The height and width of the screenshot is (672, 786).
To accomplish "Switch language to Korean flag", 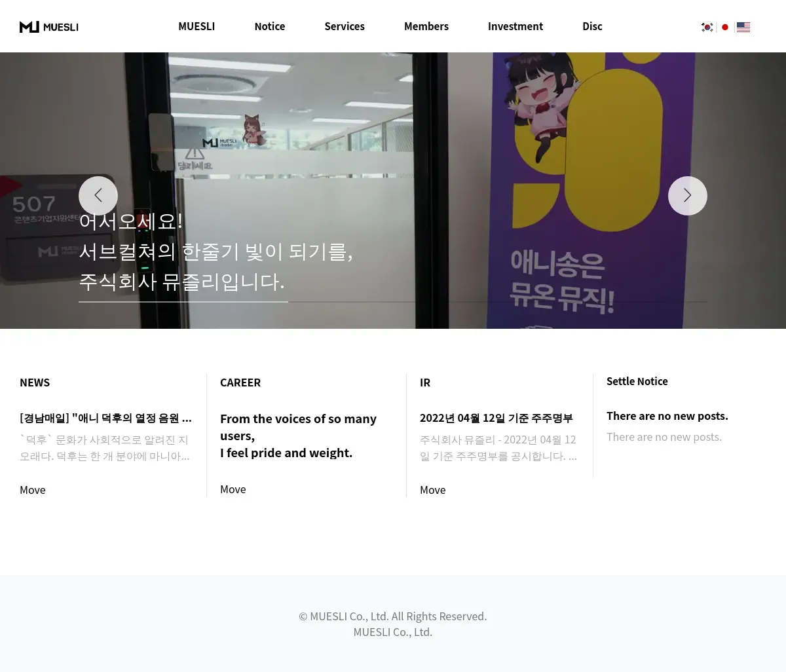I will point(707,27).
